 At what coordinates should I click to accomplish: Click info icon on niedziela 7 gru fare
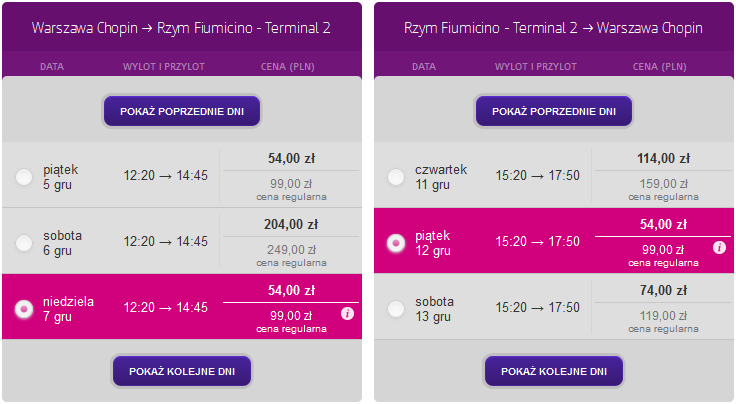(347, 313)
